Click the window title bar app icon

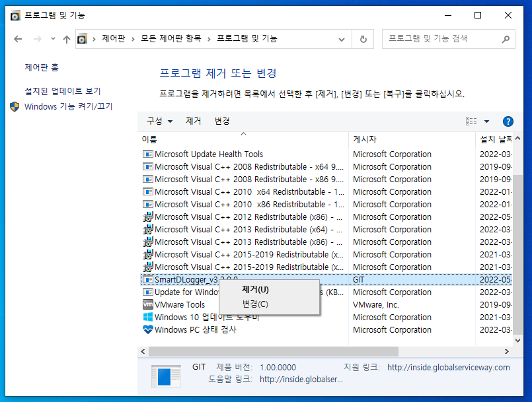(x=15, y=15)
